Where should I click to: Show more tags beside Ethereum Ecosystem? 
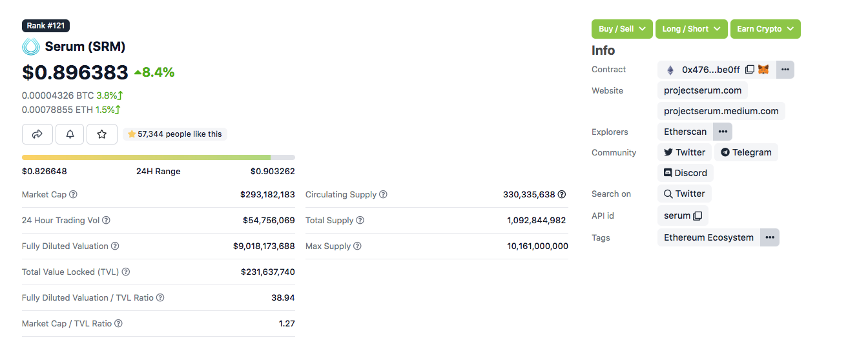point(770,237)
